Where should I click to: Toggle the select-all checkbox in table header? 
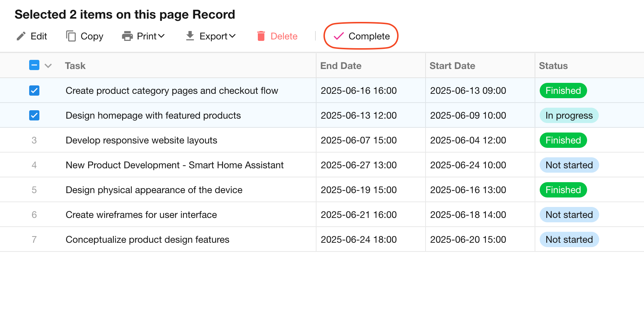pos(34,65)
